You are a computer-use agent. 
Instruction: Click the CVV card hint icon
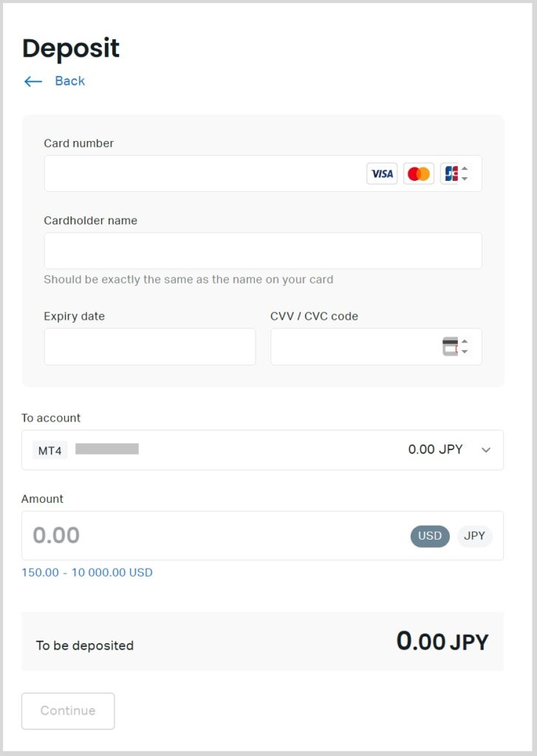point(450,347)
